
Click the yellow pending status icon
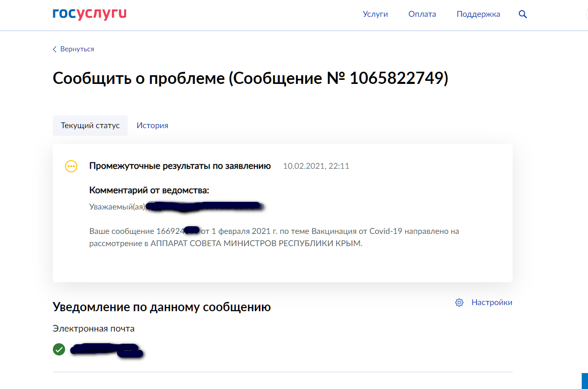tap(71, 166)
